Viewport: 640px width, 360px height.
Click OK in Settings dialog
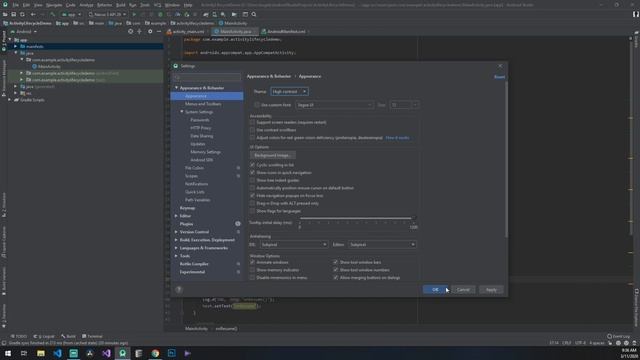[x=435, y=289]
